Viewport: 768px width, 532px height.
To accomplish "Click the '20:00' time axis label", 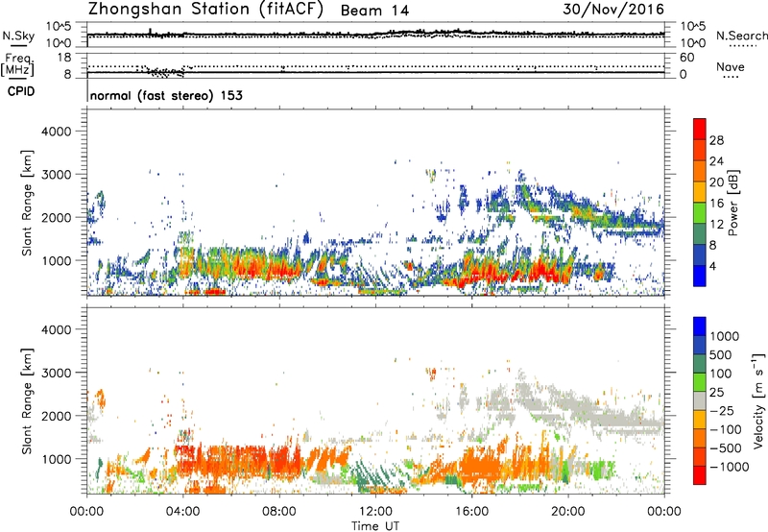I will click(x=567, y=512).
